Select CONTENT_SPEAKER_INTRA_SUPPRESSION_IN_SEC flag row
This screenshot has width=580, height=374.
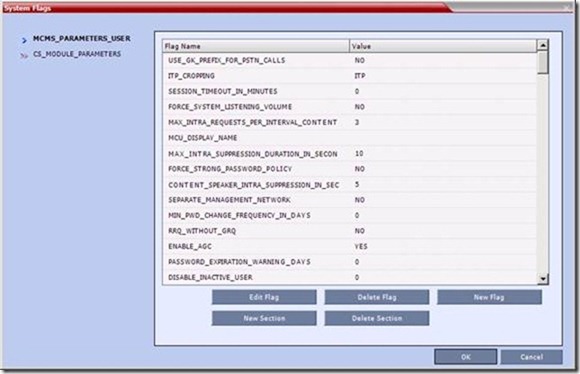350,185
